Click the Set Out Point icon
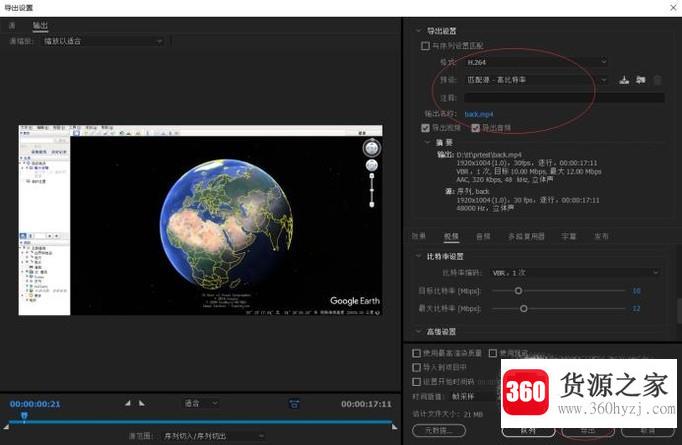682x445 pixels. click(x=141, y=403)
